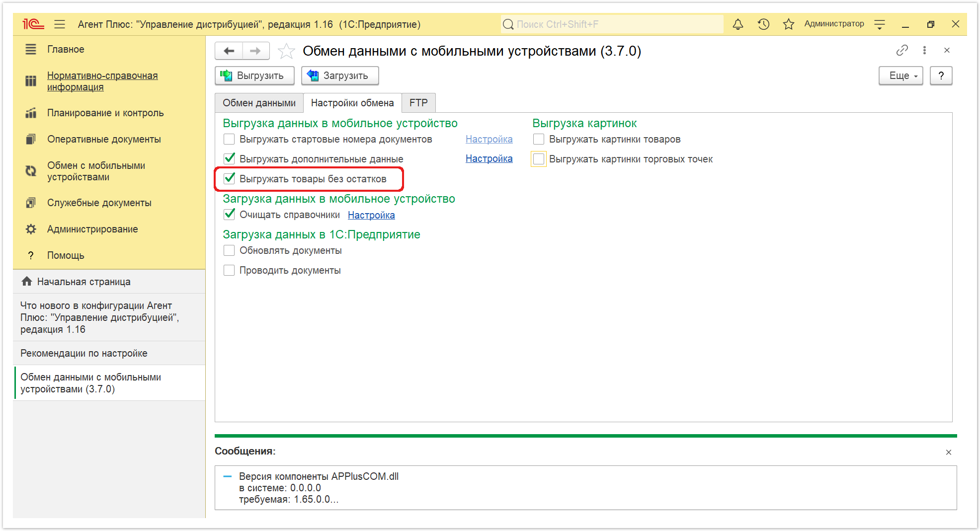
Task: Copy link to this form
Action: (x=901, y=50)
